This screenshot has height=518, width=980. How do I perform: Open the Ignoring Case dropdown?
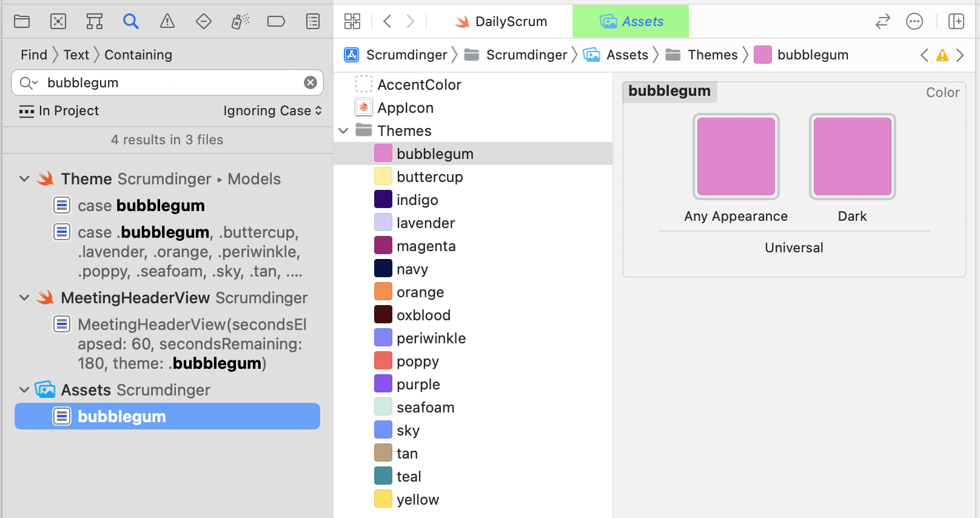pyautogui.click(x=272, y=110)
